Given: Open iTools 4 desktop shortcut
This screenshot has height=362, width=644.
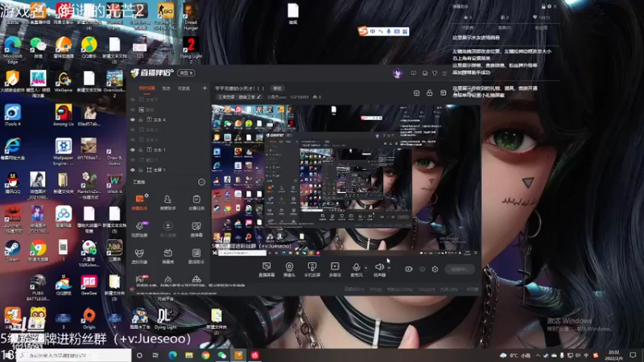Looking at the screenshot, I should pyautogui.click(x=12, y=115).
